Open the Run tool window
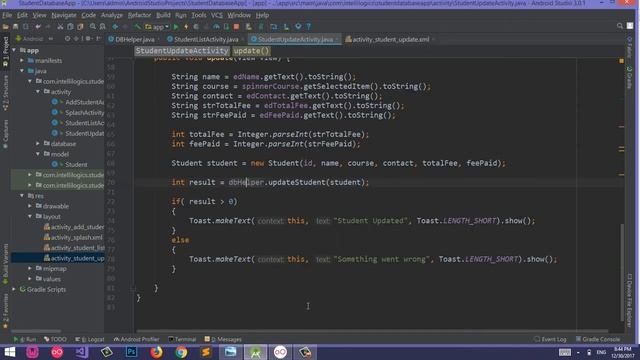This screenshot has height=360, width=640. [x=25, y=340]
